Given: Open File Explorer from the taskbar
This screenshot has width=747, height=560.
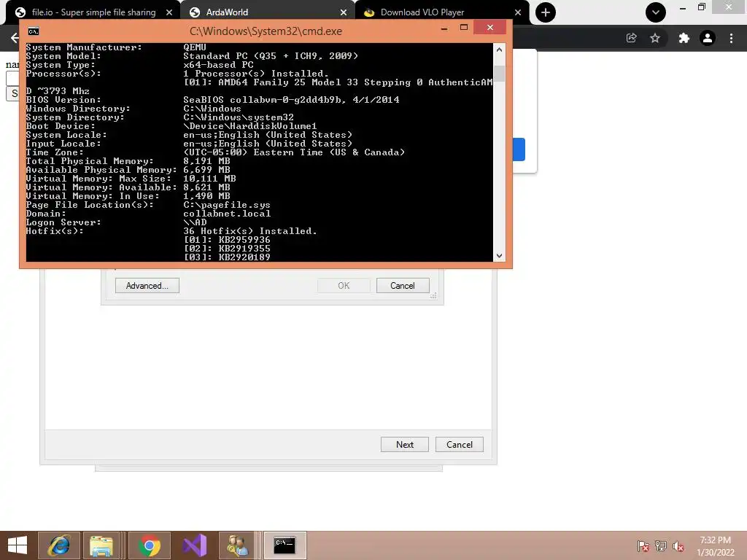Looking at the screenshot, I should click(x=101, y=545).
